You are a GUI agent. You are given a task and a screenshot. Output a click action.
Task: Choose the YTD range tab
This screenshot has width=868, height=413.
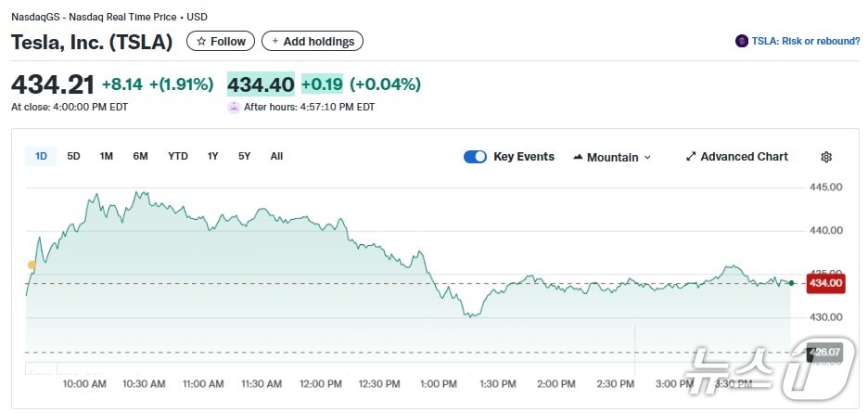pos(178,156)
